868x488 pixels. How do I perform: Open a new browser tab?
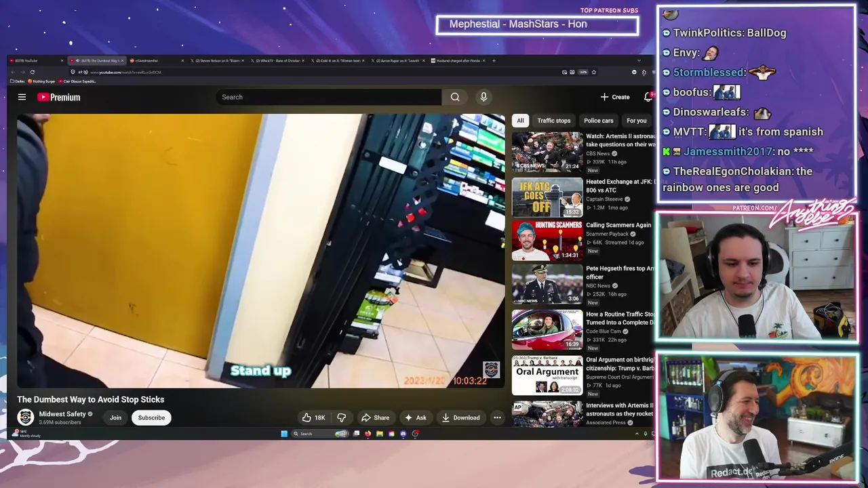tap(494, 60)
